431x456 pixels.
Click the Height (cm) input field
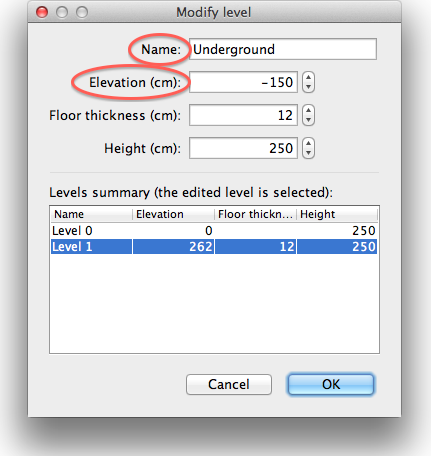243,148
